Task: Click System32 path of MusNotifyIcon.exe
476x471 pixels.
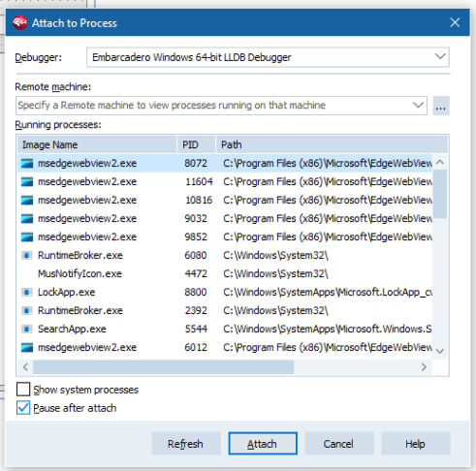Action: (275, 274)
